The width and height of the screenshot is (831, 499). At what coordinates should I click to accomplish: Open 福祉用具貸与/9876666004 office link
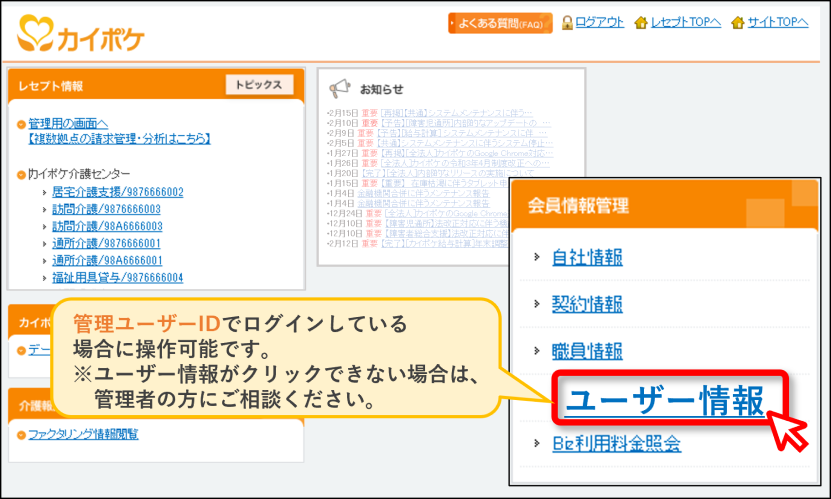point(118,278)
